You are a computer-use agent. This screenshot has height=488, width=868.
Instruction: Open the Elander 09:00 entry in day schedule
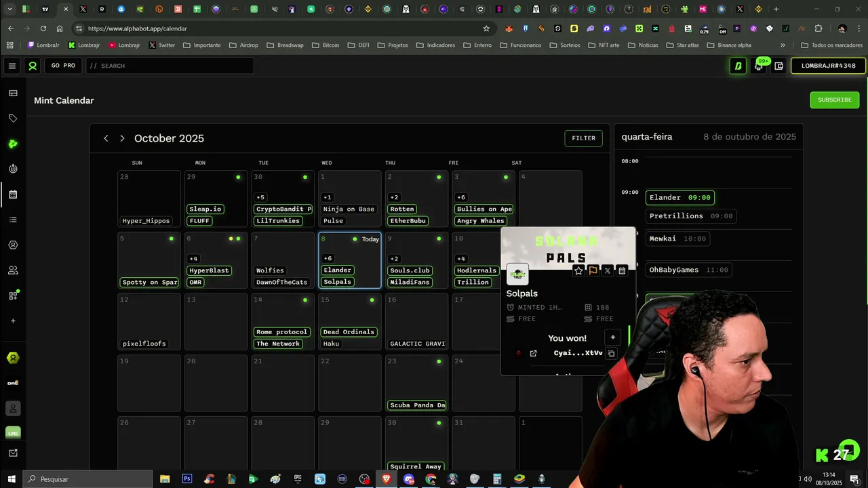679,198
